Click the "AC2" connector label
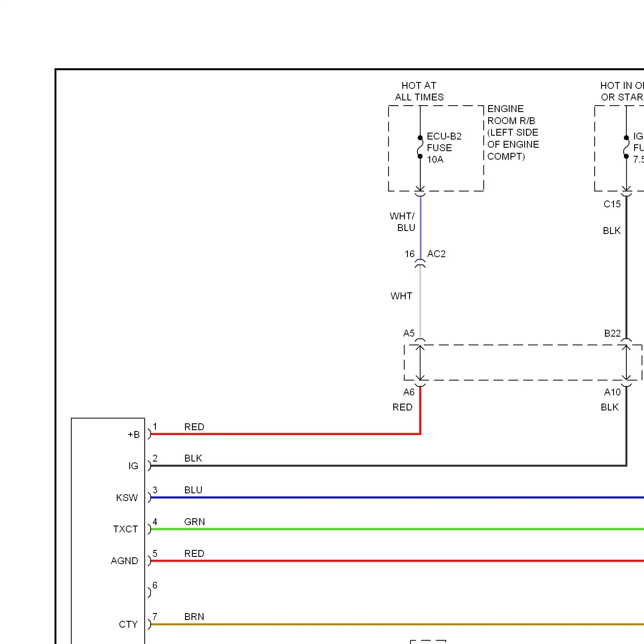The height and width of the screenshot is (644, 644). (436, 254)
